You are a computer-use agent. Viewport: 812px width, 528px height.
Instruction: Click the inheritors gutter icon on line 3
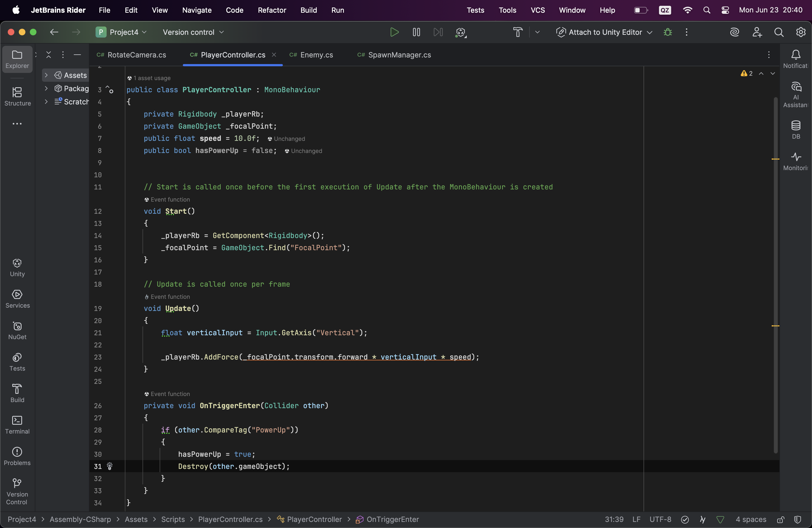(x=110, y=89)
